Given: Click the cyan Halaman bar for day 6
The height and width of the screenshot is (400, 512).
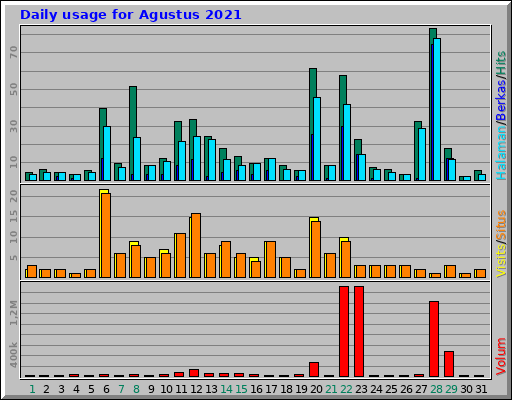Looking at the screenshot, I should pyautogui.click(x=107, y=153).
